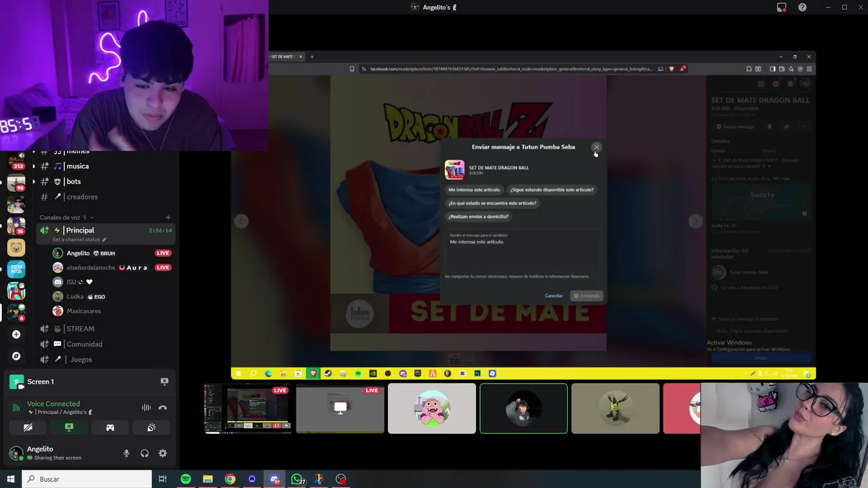Open server with 6 notification badge
The image size is (868, 488).
(x=16, y=312)
